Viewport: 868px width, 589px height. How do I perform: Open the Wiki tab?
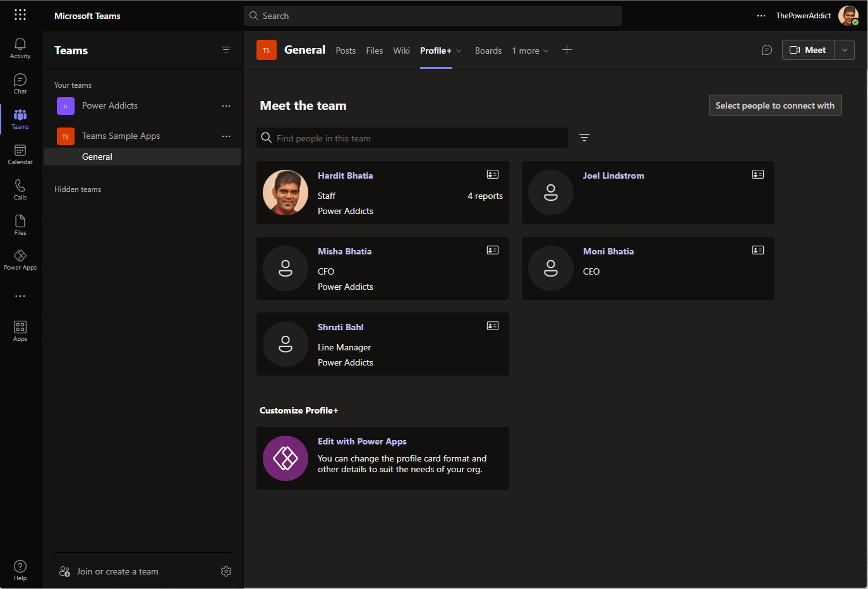pyautogui.click(x=401, y=51)
